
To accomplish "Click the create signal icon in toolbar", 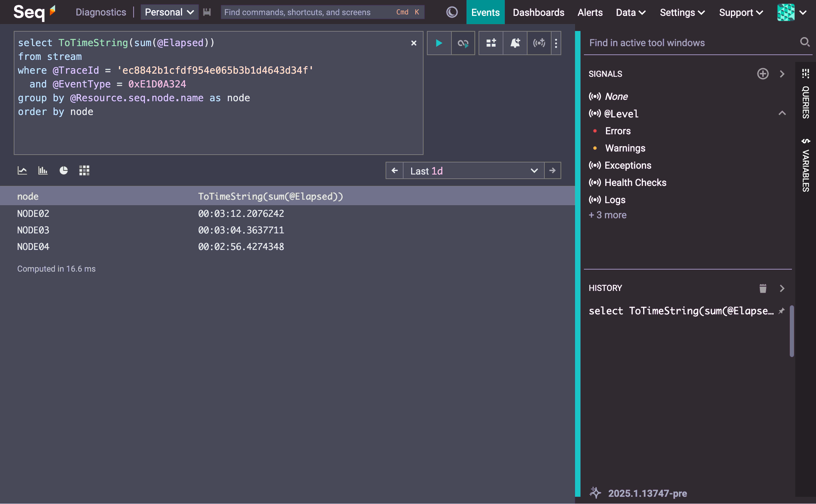I will coord(539,43).
